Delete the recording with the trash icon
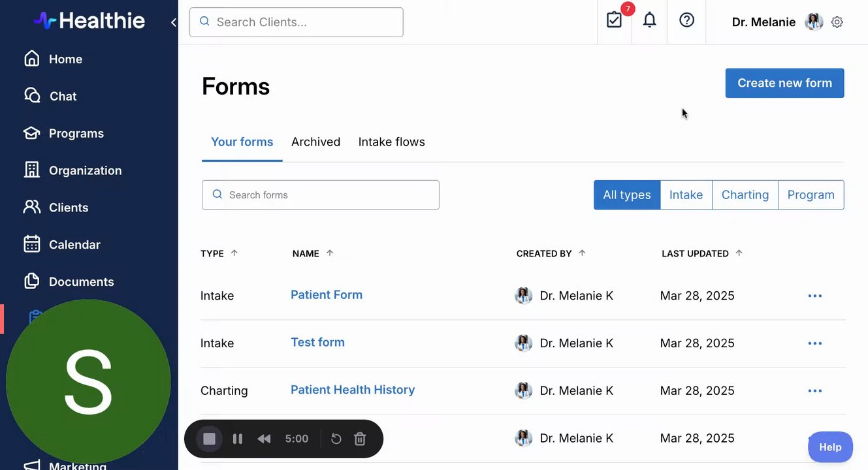 [x=360, y=439]
